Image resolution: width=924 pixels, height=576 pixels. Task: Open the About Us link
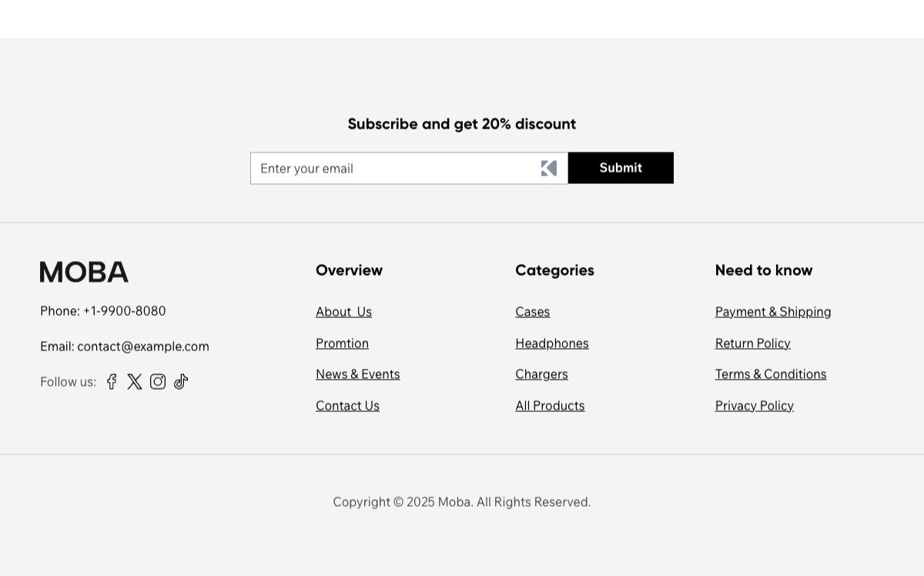point(343,311)
